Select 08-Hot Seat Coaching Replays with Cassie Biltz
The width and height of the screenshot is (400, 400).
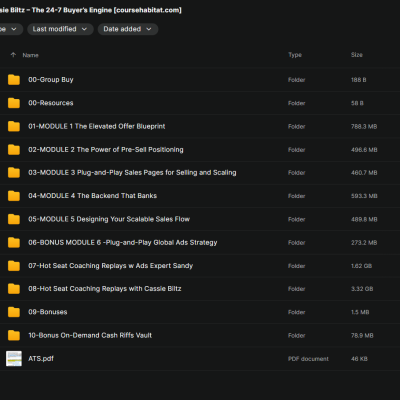[x=105, y=289]
